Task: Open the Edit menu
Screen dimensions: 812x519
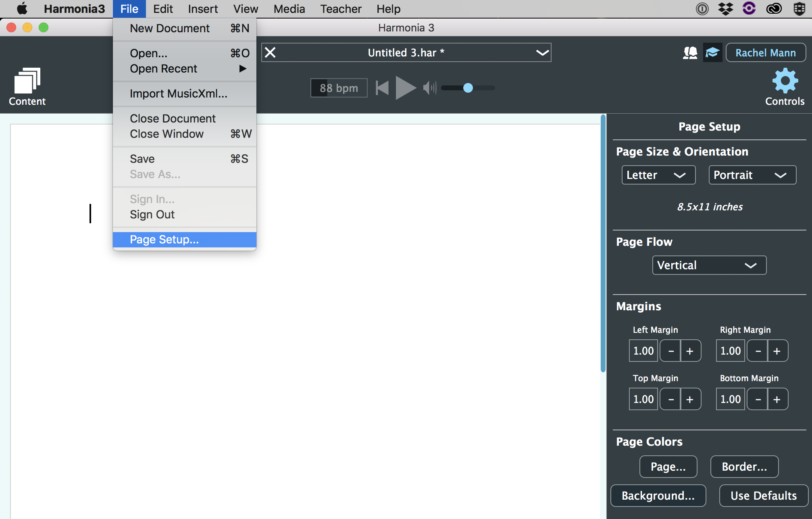Action: point(163,8)
